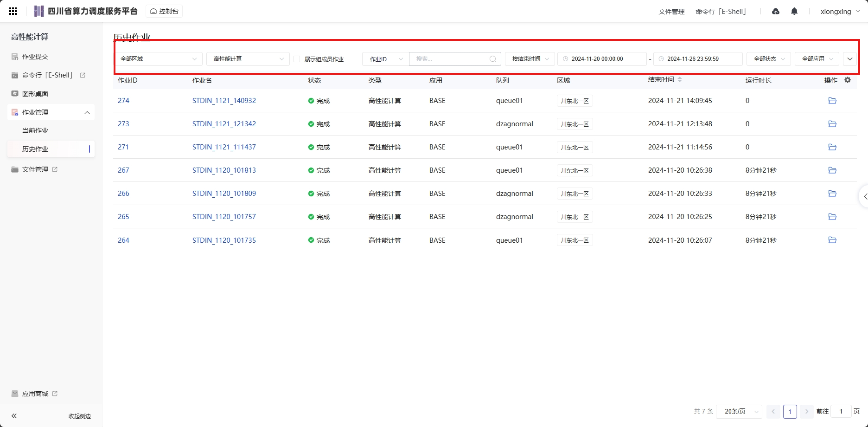Open folder icon for job 267
The width and height of the screenshot is (868, 427).
pos(832,170)
